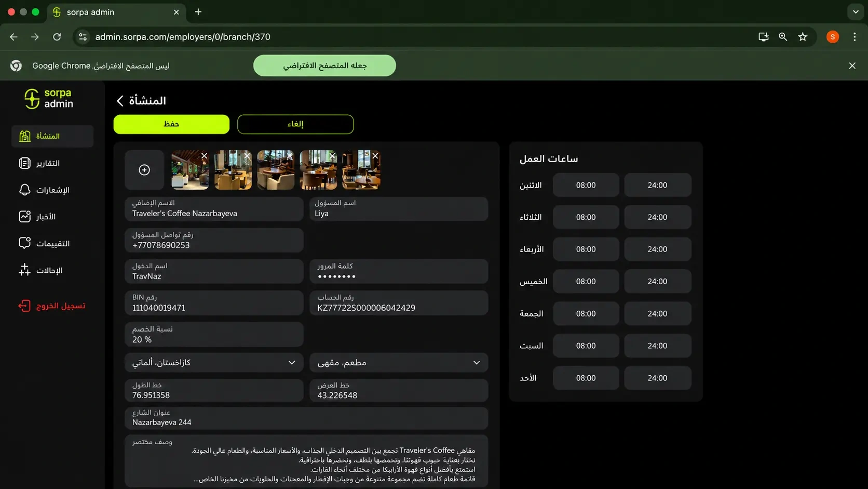Edit BIN number field 111040019471
The height and width of the screenshot is (489, 868).
(214, 302)
